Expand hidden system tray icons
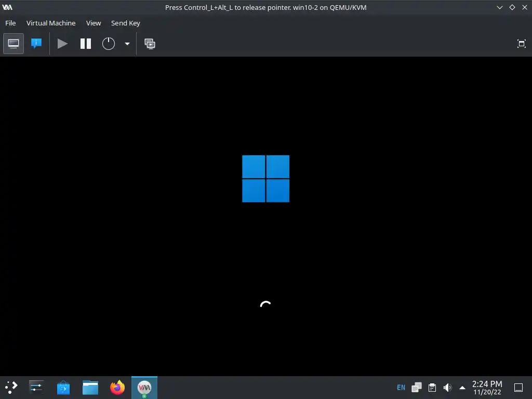This screenshot has height=399, width=532. click(462, 388)
